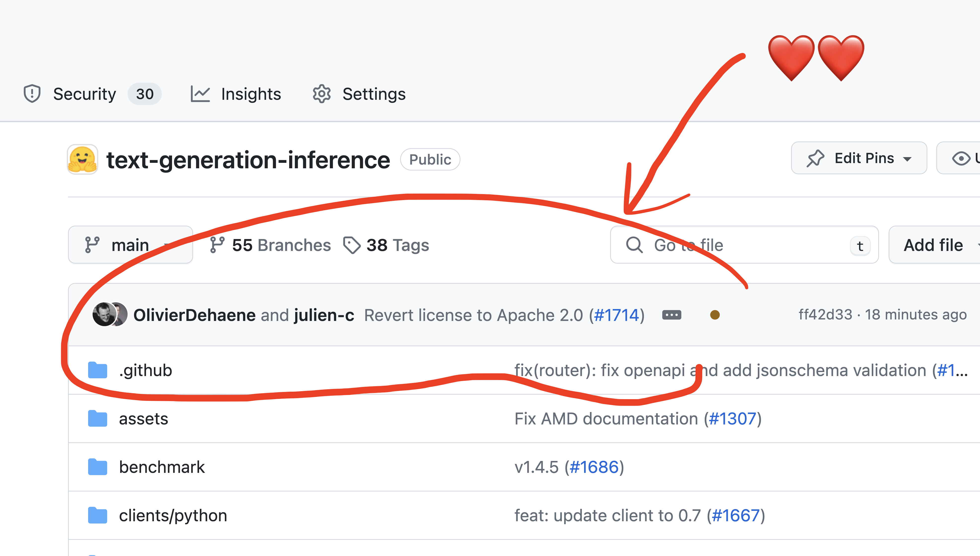The image size is (980, 556).
Task: Expand commit message with ellipsis button
Action: [671, 315]
